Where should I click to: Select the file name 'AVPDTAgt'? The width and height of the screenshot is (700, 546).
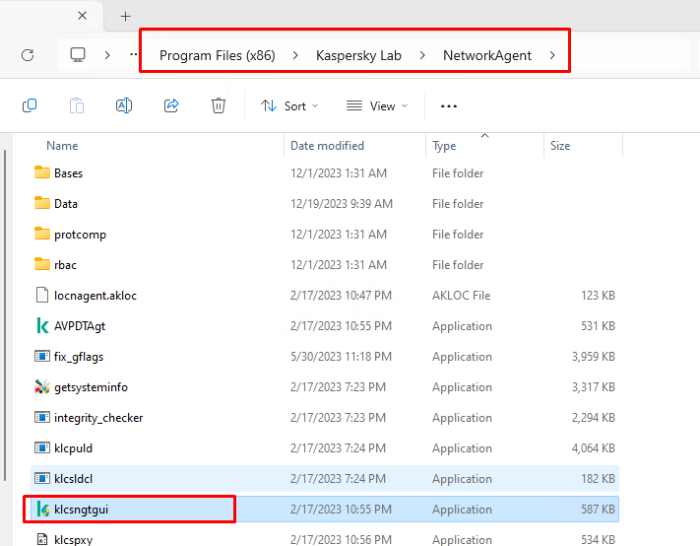[79, 326]
